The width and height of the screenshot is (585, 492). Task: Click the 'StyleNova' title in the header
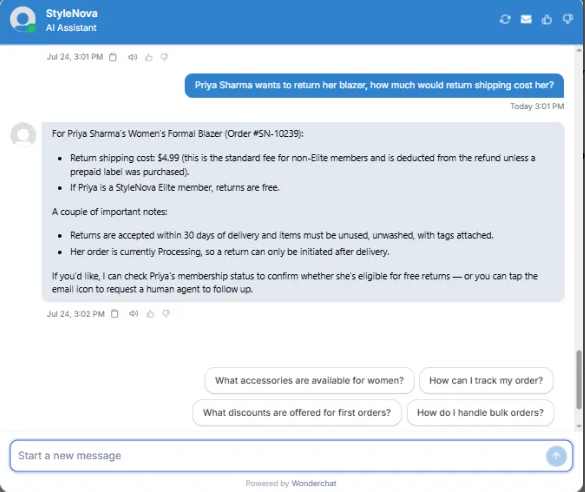pyautogui.click(x=72, y=13)
